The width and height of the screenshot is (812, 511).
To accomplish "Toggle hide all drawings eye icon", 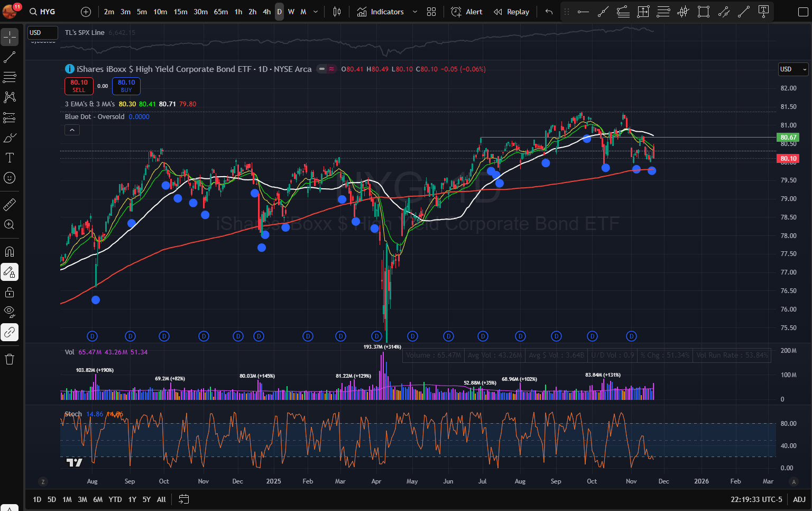I will pyautogui.click(x=10, y=312).
